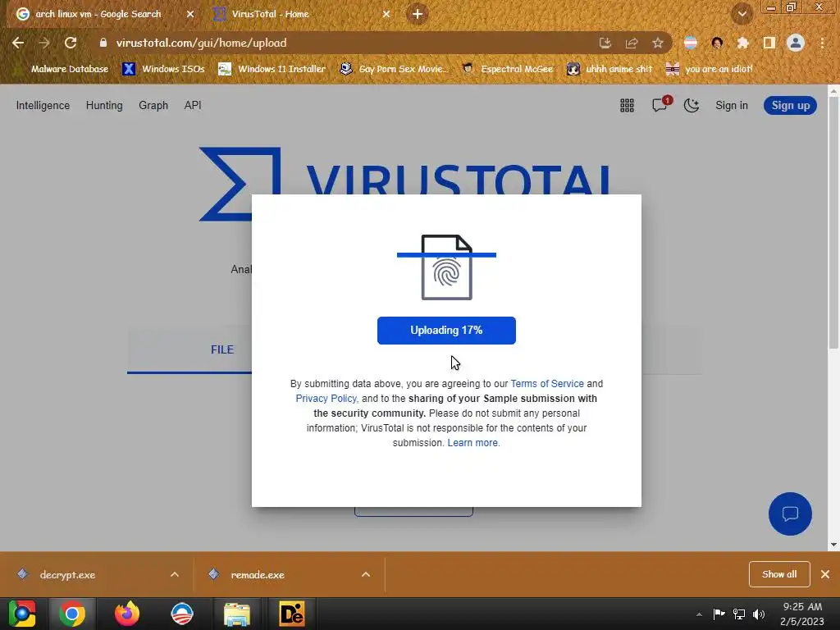Open you are an idiot bookmark

[x=709, y=69]
